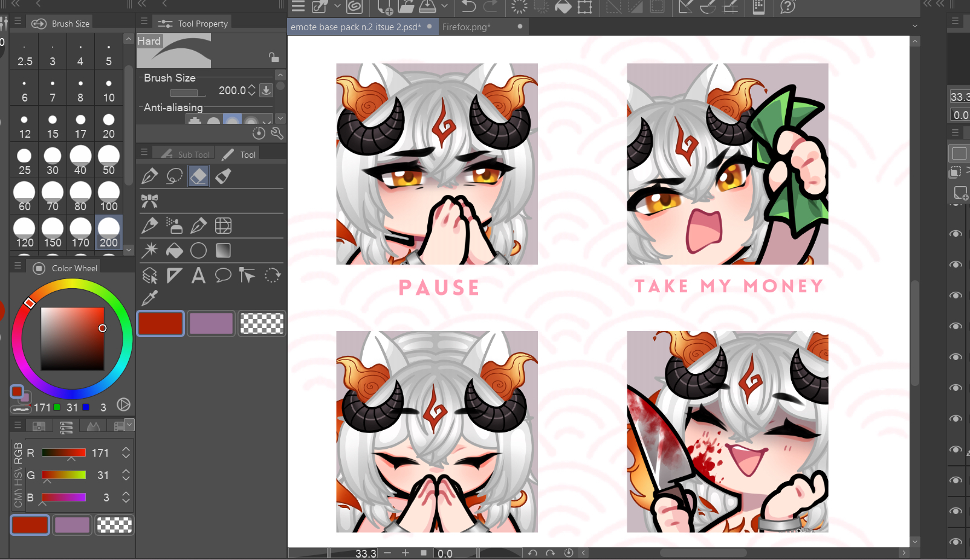Image resolution: width=970 pixels, height=560 pixels.
Task: Select the Text tool
Action: tap(198, 276)
